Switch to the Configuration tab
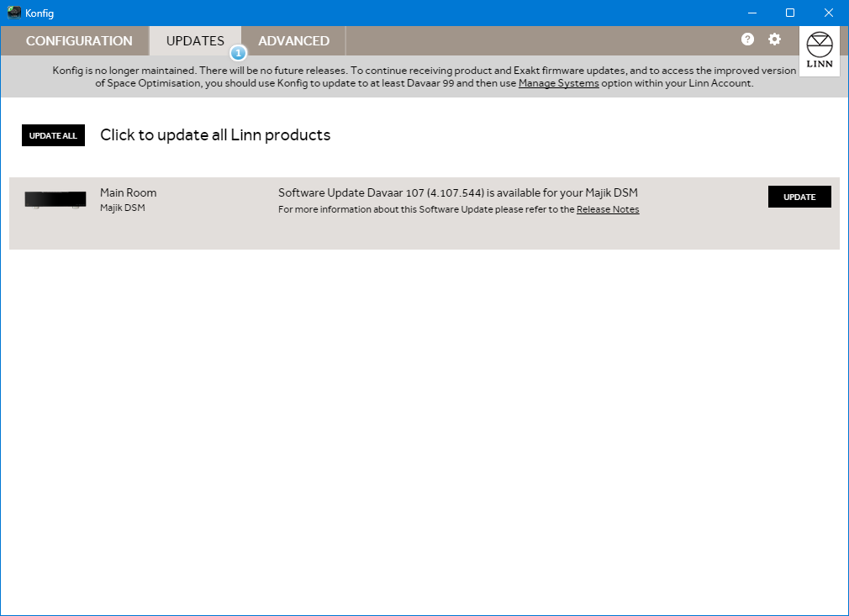Screen dimensions: 849x616 coord(79,40)
